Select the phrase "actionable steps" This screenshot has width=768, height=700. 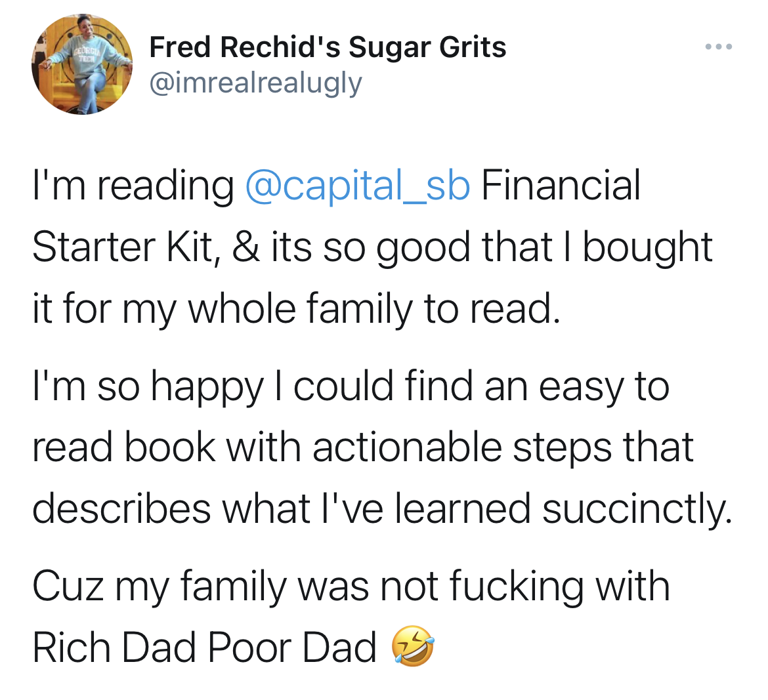coord(462,447)
